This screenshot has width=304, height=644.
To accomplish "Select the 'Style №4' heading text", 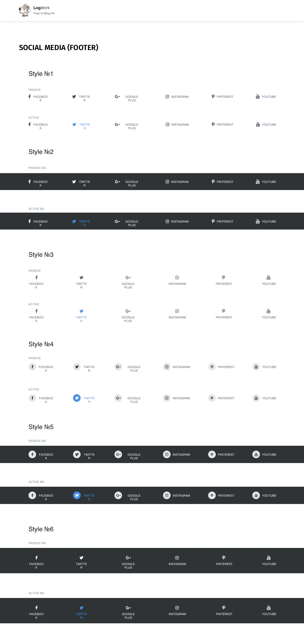I will pos(41,344).
